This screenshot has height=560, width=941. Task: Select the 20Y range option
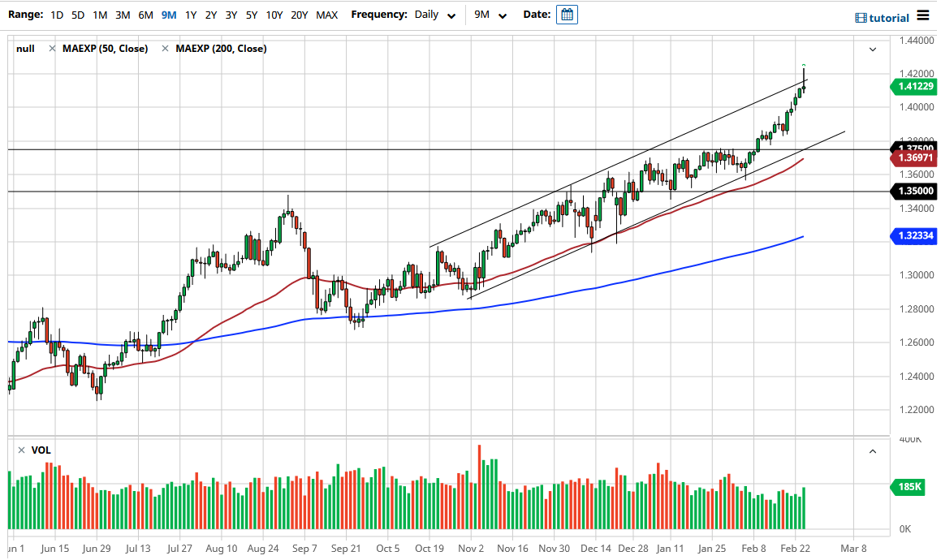tap(300, 15)
